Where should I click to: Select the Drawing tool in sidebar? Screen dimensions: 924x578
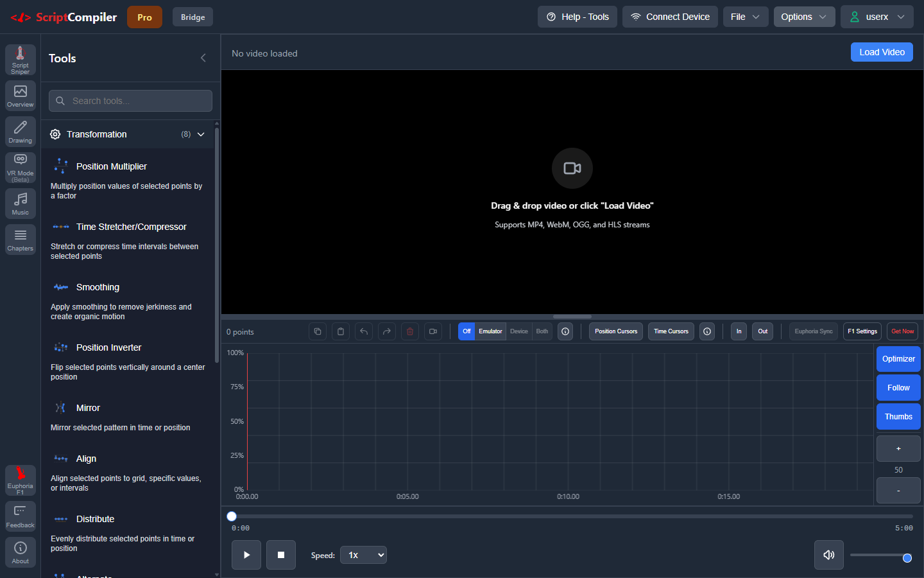(21, 132)
